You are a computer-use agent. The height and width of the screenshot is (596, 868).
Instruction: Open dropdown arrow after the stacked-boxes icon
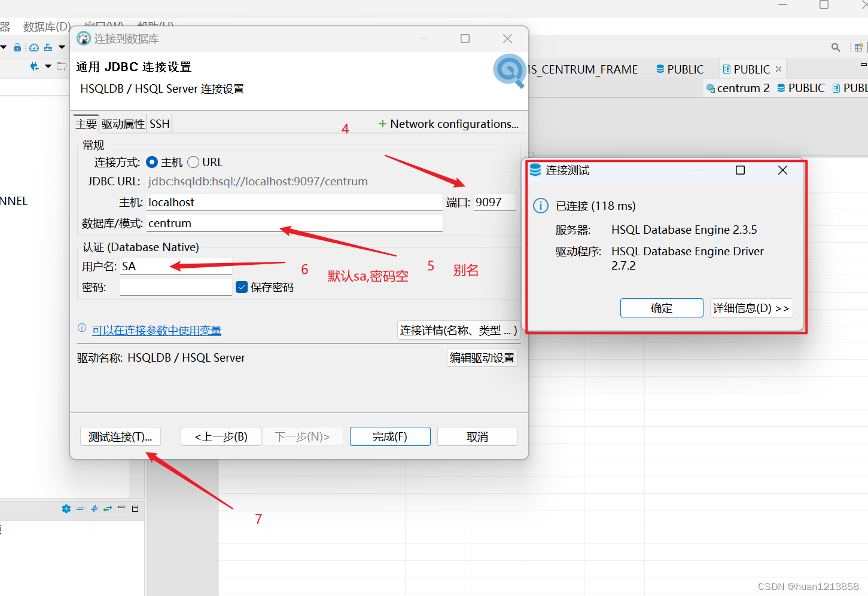[62, 47]
